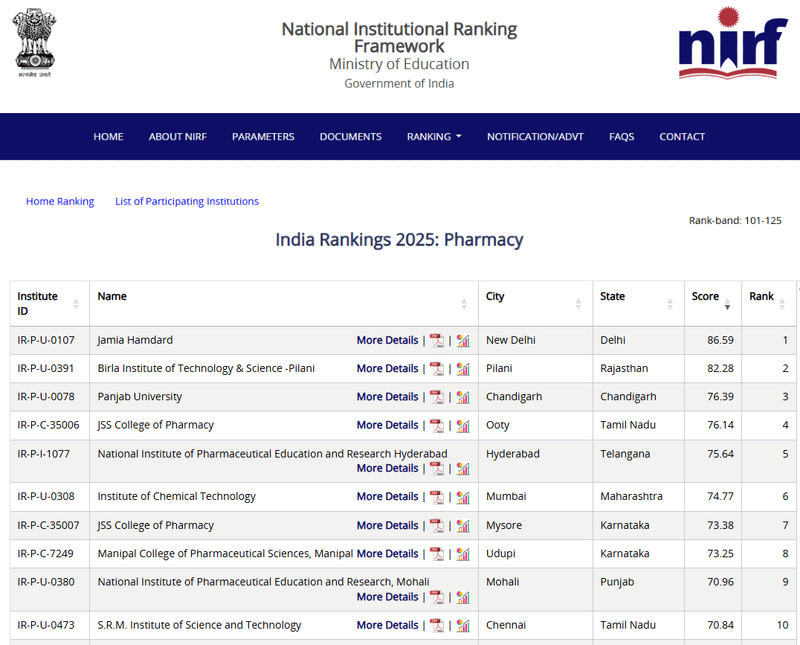Open the NOTIFICATION/ADVT menu item
The image size is (800, 645).
pyautogui.click(x=535, y=137)
